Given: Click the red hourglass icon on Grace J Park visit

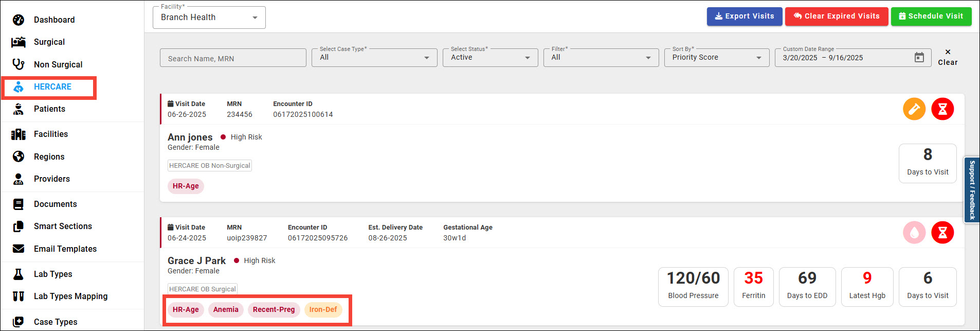Looking at the screenshot, I should (x=942, y=233).
